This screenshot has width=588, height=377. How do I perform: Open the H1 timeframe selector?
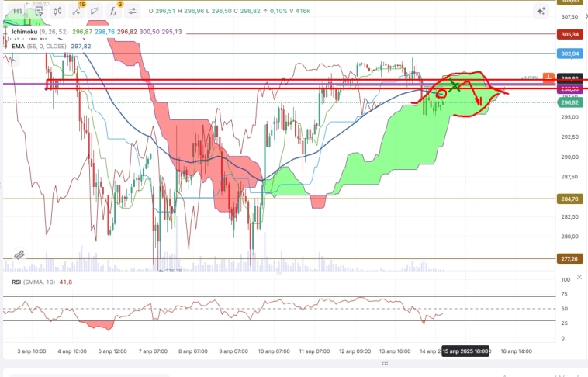18,11
